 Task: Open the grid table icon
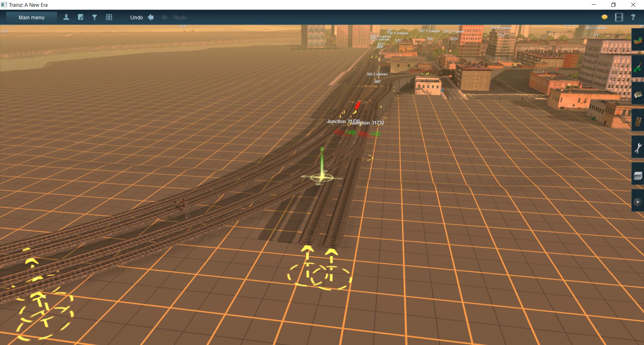109,17
